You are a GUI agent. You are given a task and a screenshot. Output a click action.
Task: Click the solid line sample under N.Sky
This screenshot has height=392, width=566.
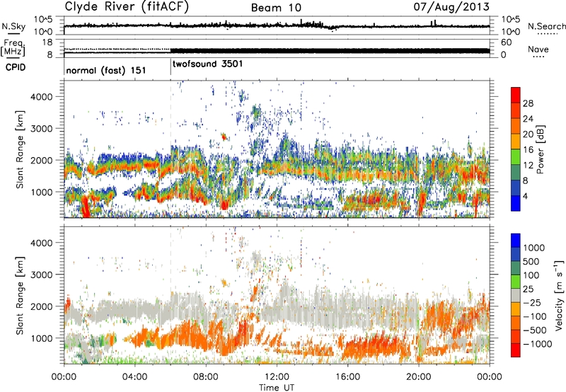point(13,33)
